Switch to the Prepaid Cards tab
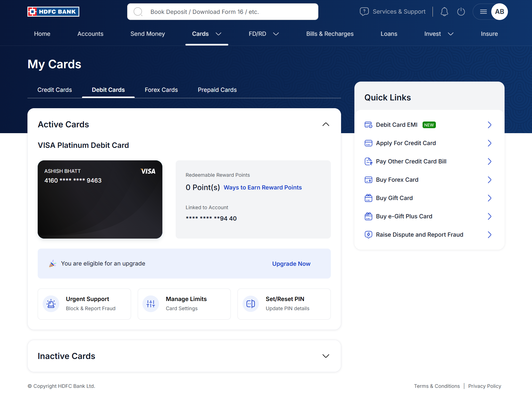The height and width of the screenshot is (397, 532). [x=217, y=90]
